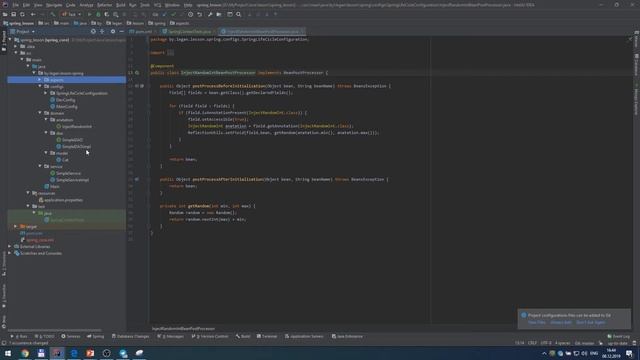This screenshot has width=640, height=360.
Task: Select the SimpleService interface
Action: pos(65,173)
